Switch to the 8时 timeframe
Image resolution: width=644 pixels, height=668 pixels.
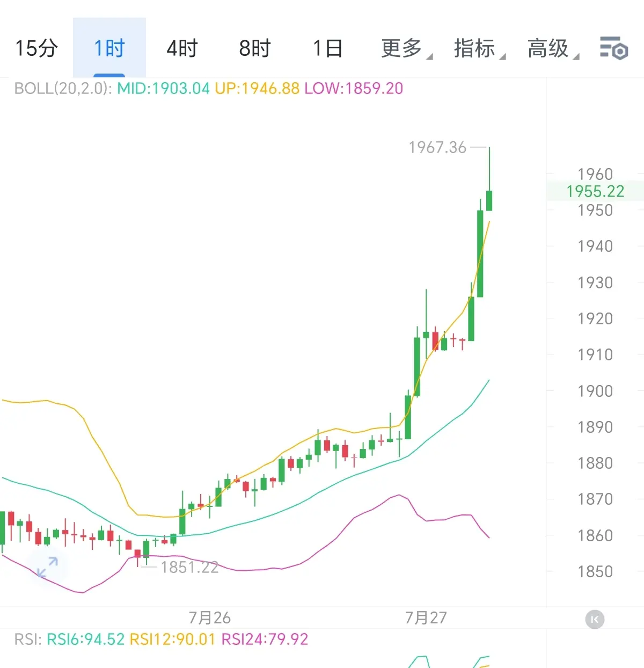(255, 48)
